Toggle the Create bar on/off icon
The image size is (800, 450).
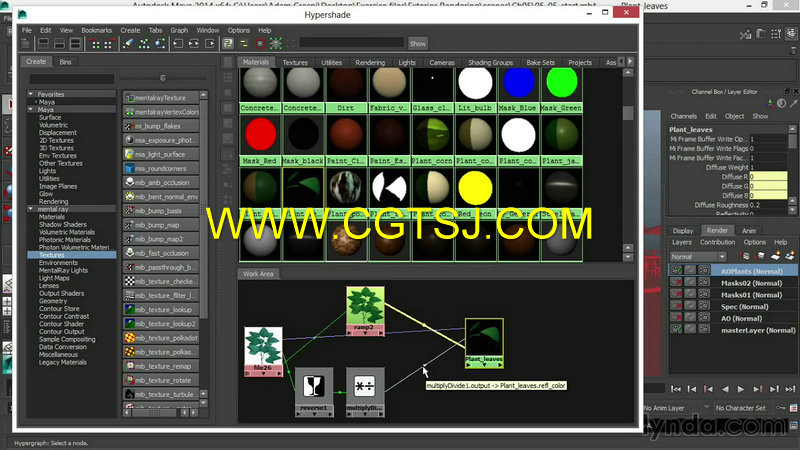tap(26, 44)
